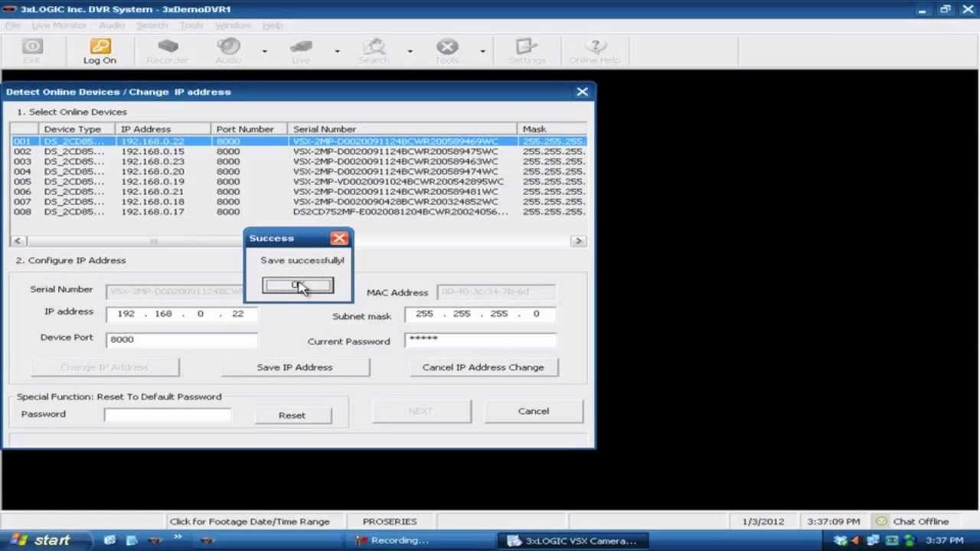The height and width of the screenshot is (551, 980).
Task: Click the Search toolbar icon
Action: pyautogui.click(x=374, y=51)
